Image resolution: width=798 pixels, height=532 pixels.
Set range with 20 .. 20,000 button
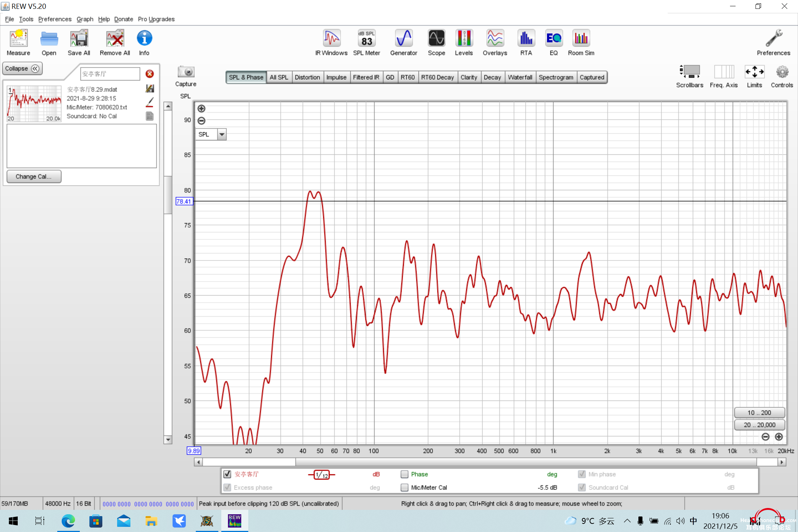[759, 425]
